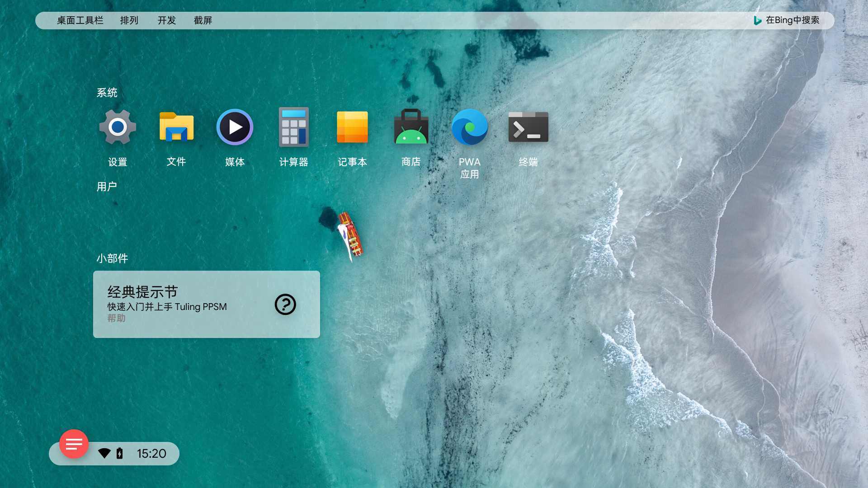Launch the 文件 file manager icon
This screenshot has width=868, height=488.
176,127
